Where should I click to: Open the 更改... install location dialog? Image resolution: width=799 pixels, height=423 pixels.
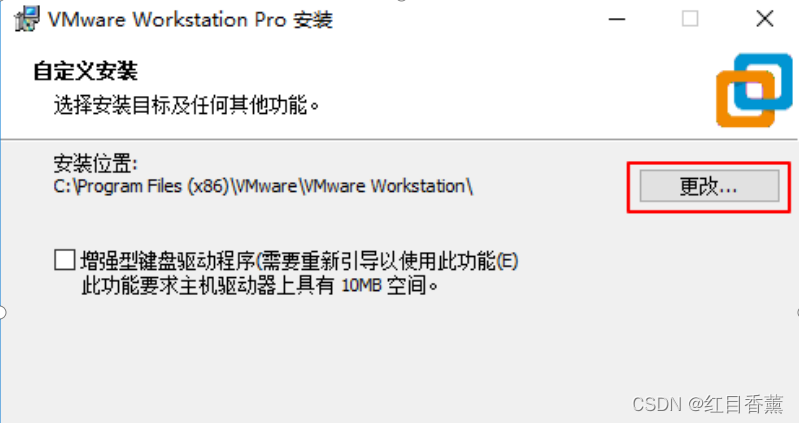pyautogui.click(x=709, y=187)
